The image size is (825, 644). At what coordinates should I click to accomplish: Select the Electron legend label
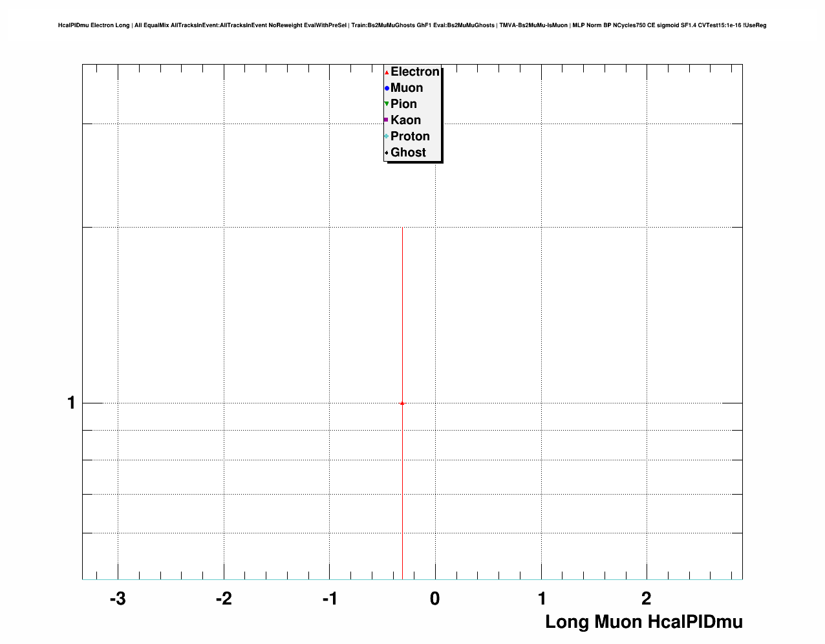(x=415, y=72)
